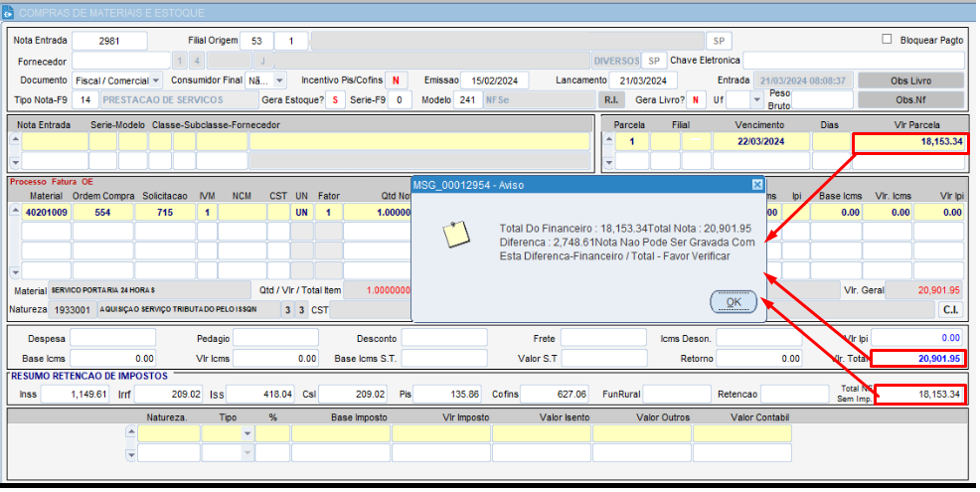Click scroll up arrow of tax Natureza grid
The image size is (980, 492).
pyautogui.click(x=130, y=431)
